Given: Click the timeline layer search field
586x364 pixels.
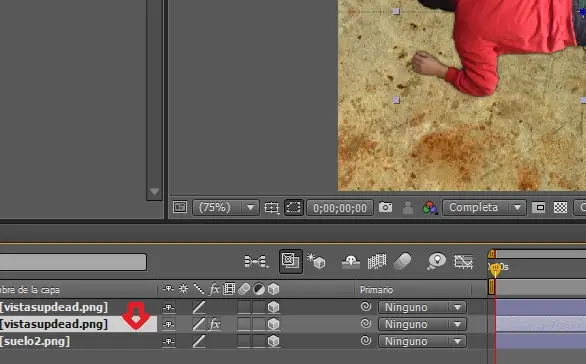Looking at the screenshot, I should [73, 262].
